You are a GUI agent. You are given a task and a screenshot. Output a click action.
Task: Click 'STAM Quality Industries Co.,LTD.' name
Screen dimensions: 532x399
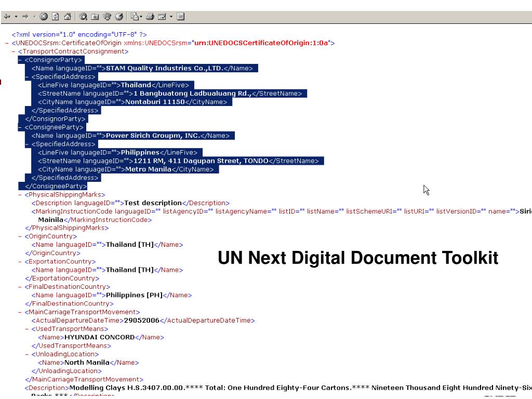coord(165,68)
